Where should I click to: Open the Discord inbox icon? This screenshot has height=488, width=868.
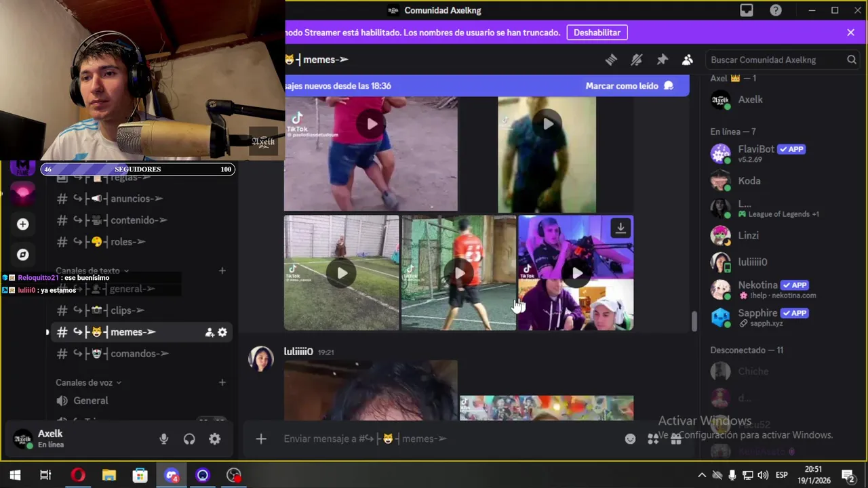point(747,10)
